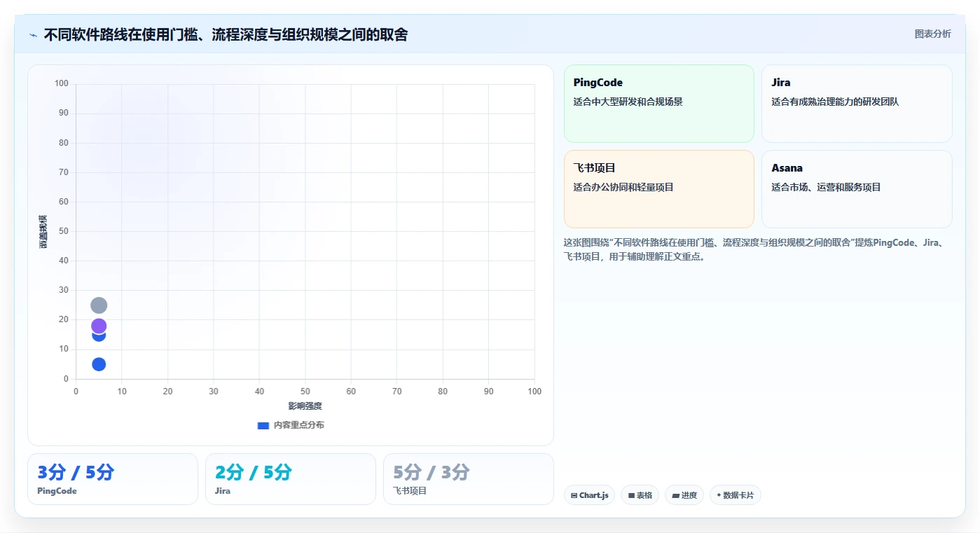Image resolution: width=980 pixels, height=533 pixels.
Task: Select the PingCode card
Action: click(658, 104)
